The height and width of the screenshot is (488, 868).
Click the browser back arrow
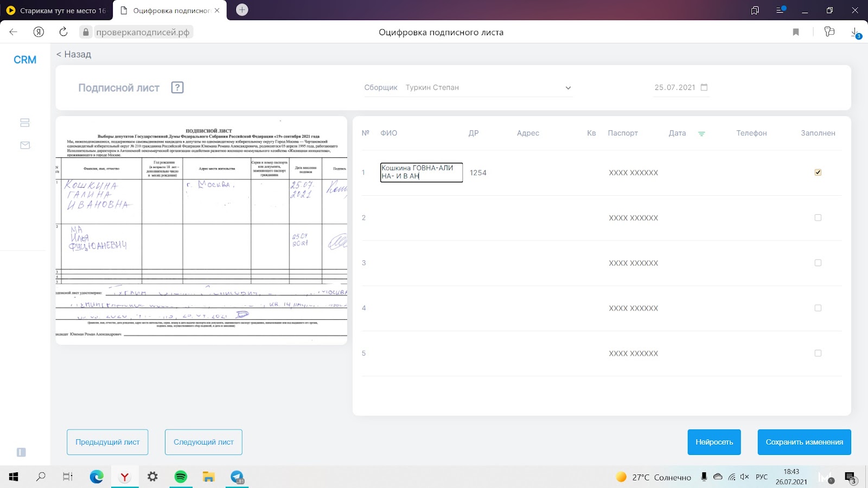[x=14, y=32]
